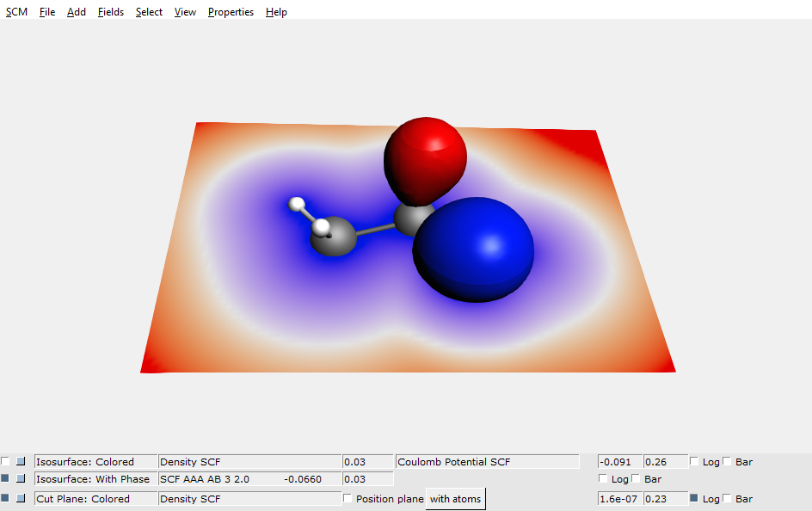
Task: Open the View menu
Action: point(185,12)
